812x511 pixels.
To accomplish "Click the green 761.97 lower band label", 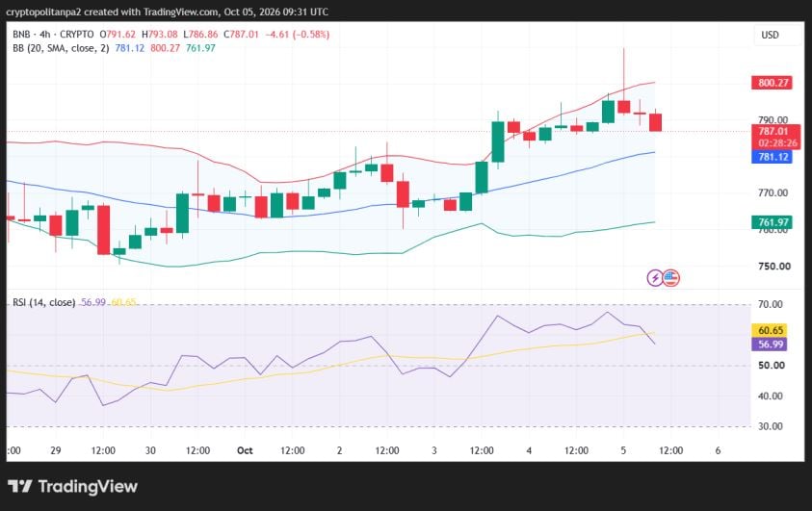I will pyautogui.click(x=773, y=222).
